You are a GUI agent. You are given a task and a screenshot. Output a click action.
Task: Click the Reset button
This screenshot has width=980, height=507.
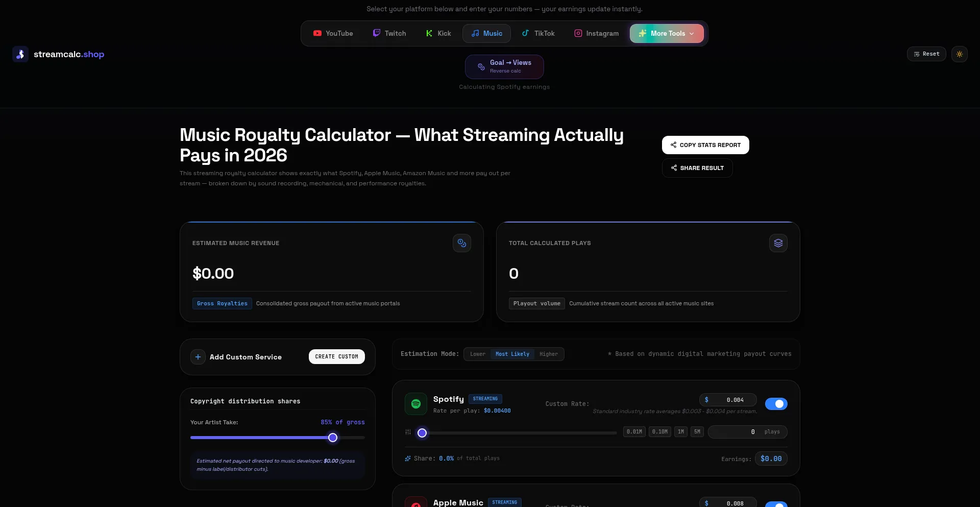click(x=926, y=54)
